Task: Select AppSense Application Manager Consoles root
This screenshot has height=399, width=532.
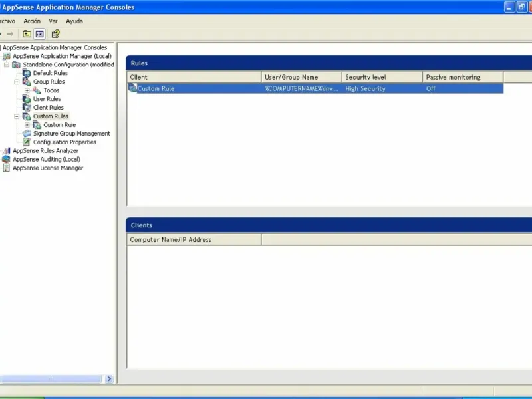Action: 55,47
